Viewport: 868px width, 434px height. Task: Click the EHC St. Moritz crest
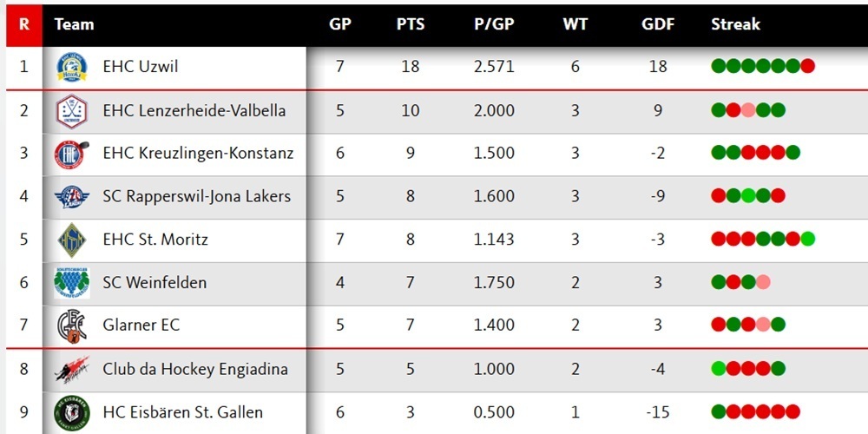click(71, 240)
